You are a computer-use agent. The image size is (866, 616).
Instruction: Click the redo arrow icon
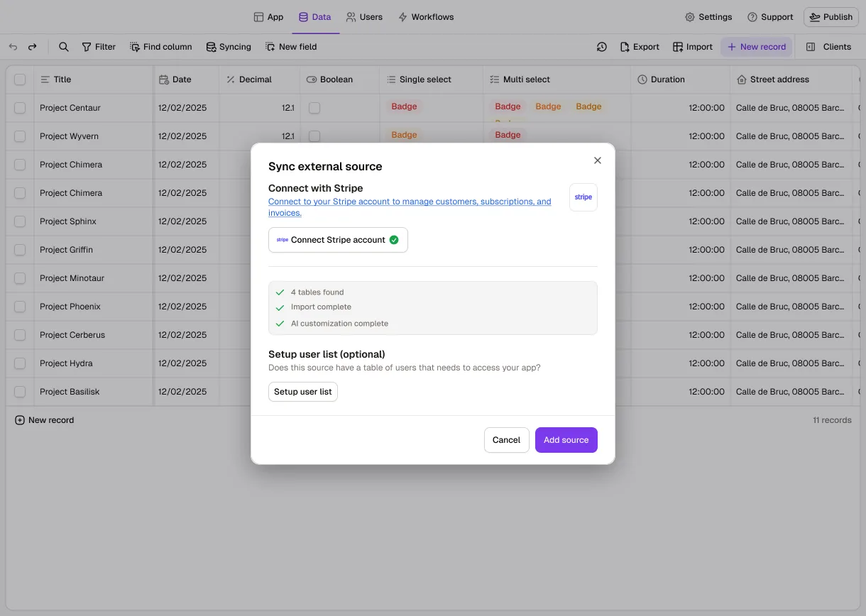[x=32, y=47]
